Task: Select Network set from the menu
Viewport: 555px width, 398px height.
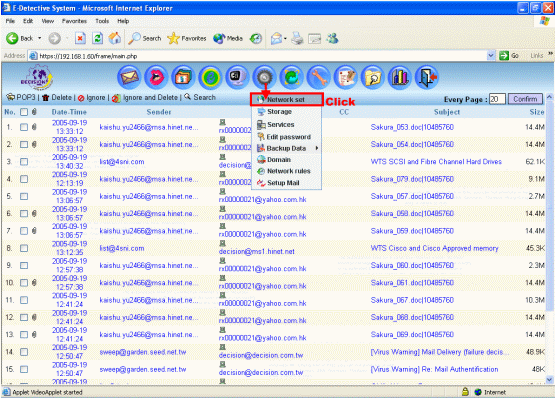Action: [x=286, y=100]
